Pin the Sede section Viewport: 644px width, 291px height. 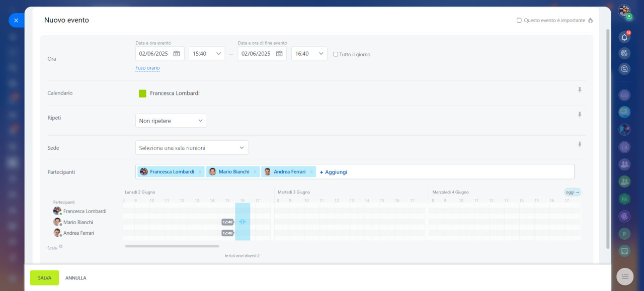[x=580, y=144]
